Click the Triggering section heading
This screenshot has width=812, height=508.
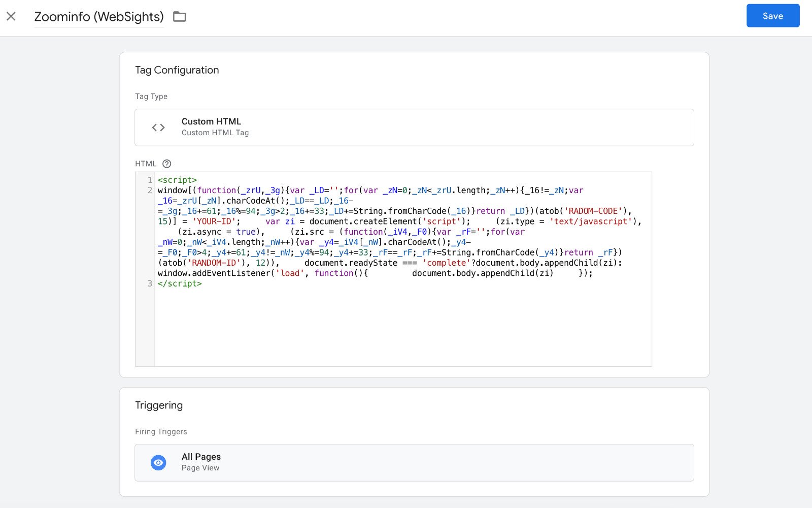159,405
